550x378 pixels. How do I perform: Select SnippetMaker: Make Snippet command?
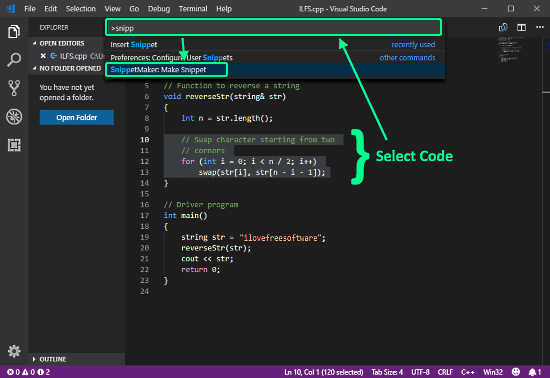tap(275, 69)
